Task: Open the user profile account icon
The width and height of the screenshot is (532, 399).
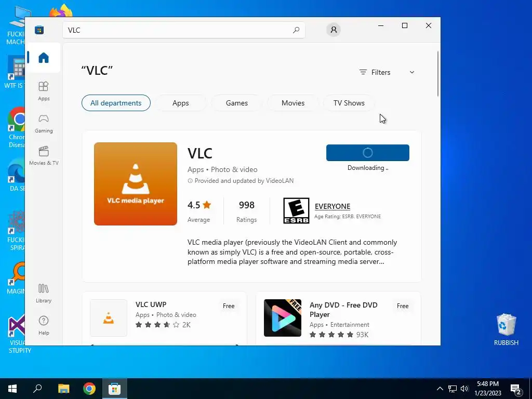Action: pos(334,30)
